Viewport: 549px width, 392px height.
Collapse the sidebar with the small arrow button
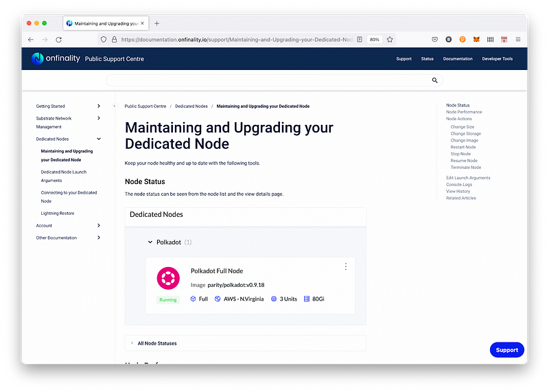tap(115, 106)
